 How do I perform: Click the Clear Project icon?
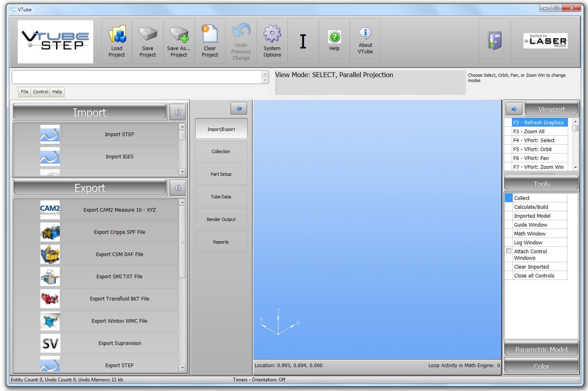click(210, 35)
